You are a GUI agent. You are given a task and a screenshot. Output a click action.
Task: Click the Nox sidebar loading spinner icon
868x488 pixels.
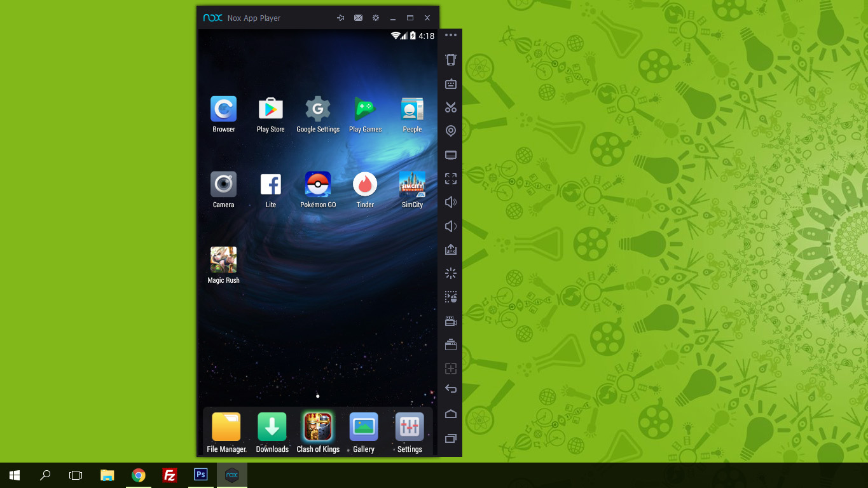point(451,274)
